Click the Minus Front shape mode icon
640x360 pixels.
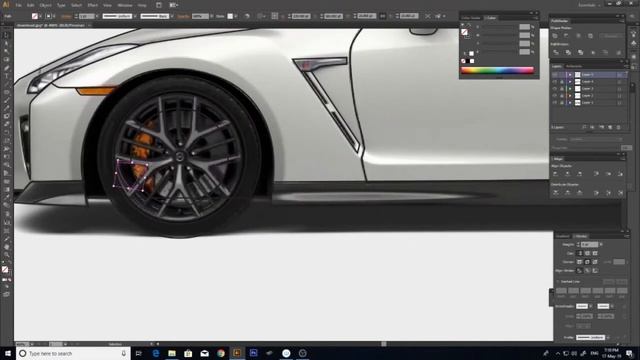tap(566, 36)
